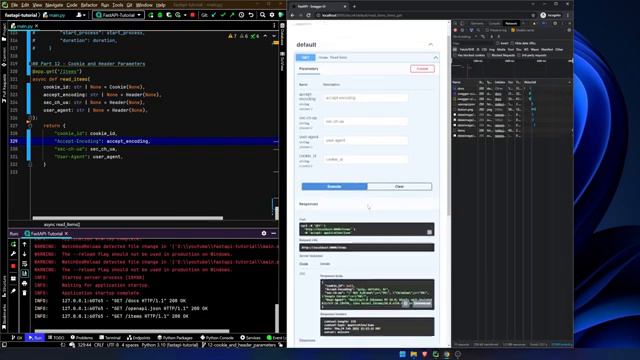
Task: Select the DevTools inspect element icon
Action: pyautogui.click(x=456, y=23)
